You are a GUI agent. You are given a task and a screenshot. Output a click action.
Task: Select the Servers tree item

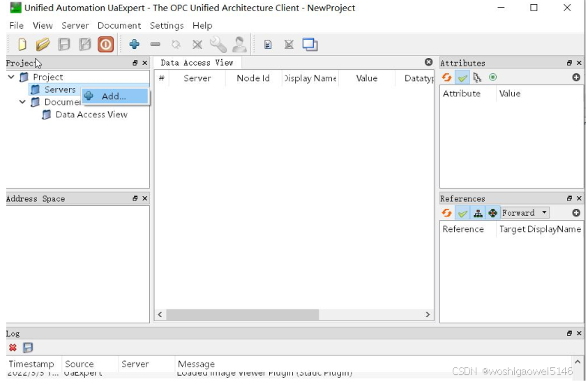click(60, 89)
